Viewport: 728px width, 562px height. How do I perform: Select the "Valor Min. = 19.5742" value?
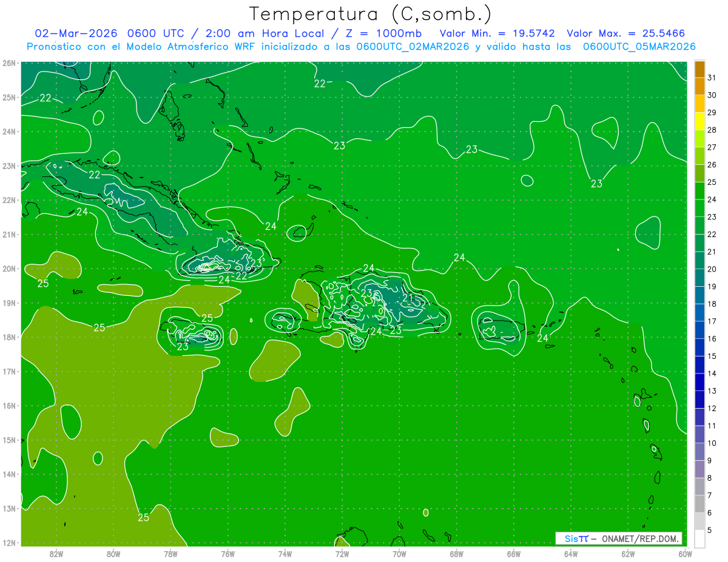[x=497, y=33]
